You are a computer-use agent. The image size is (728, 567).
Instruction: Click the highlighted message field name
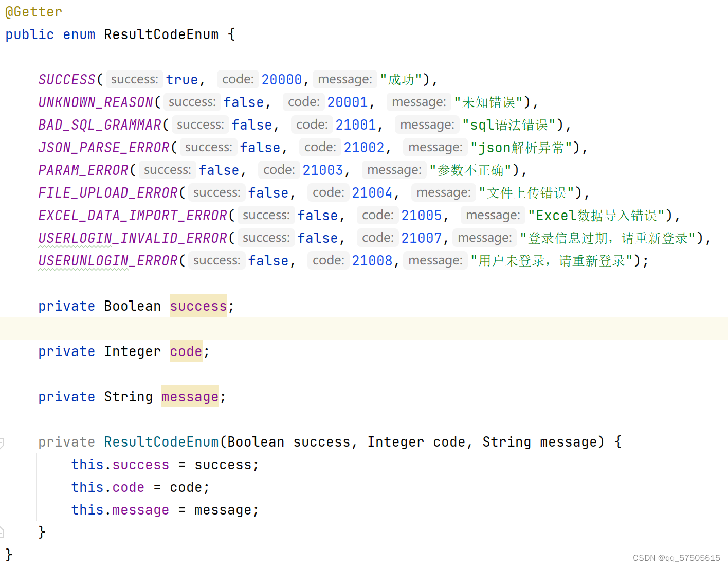pos(190,396)
